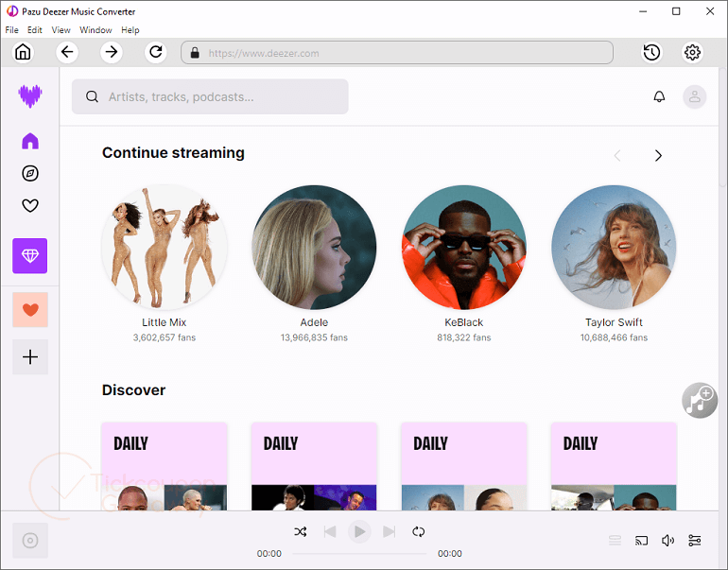The width and height of the screenshot is (728, 570).
Task: Open the Window menu
Action: 95,29
